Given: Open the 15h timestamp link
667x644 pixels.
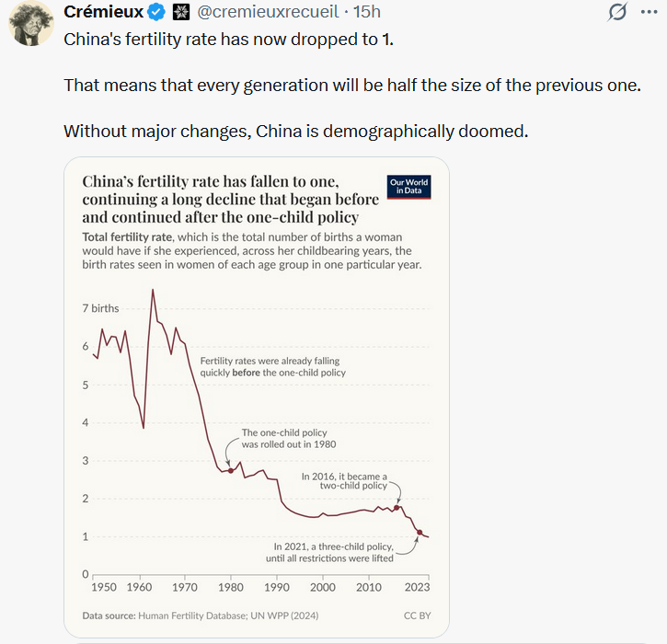Looking at the screenshot, I should coord(366,12).
